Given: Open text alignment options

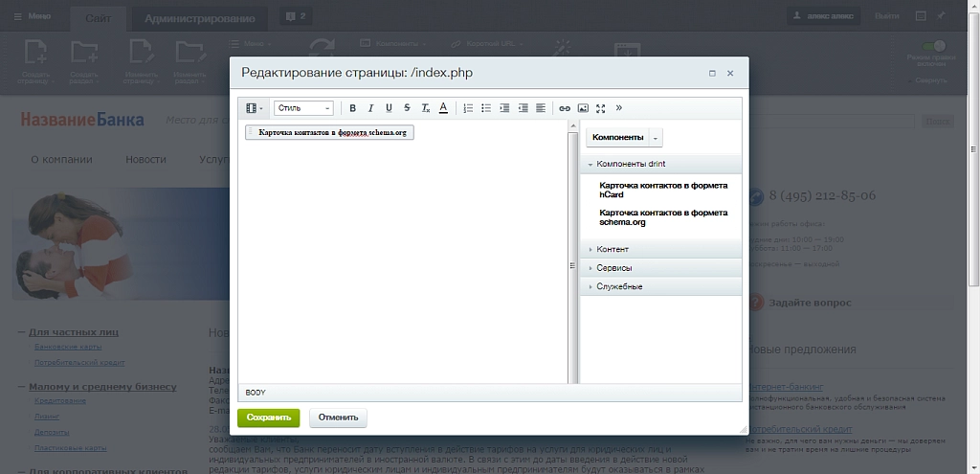Looking at the screenshot, I should point(542,108).
